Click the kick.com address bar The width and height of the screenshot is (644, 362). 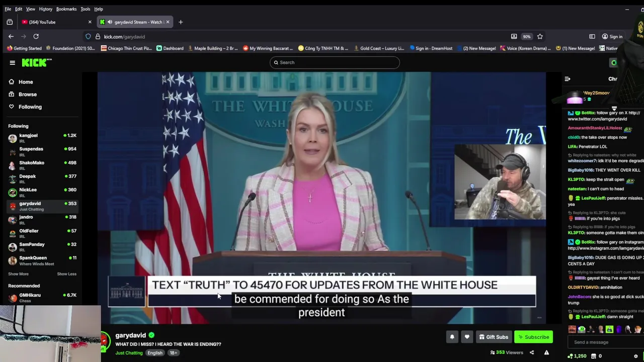point(302,37)
